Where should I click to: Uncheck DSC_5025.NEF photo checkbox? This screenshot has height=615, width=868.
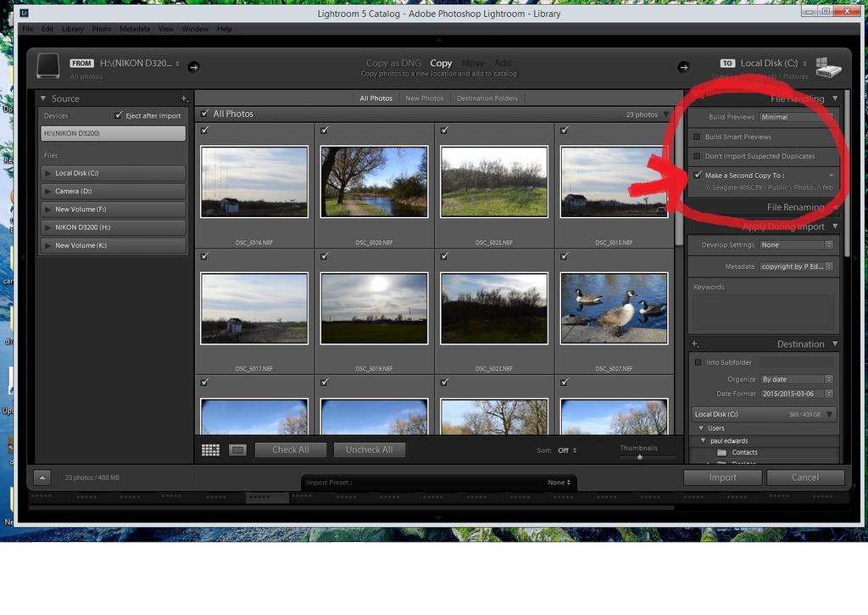pyautogui.click(x=444, y=130)
